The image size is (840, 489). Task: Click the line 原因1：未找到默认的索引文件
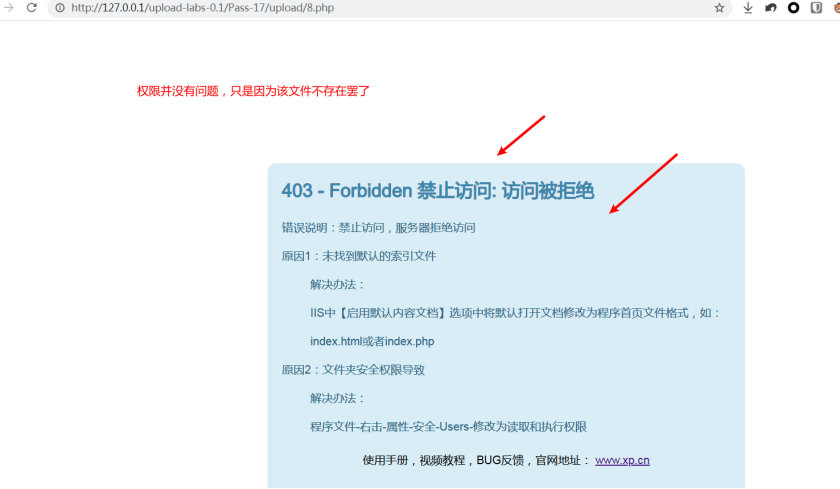(358, 256)
